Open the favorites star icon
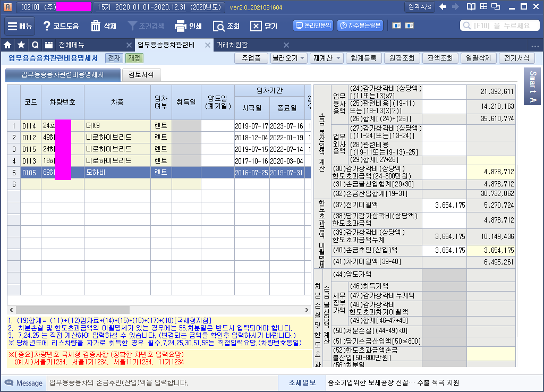This screenshot has width=544, height=392. coord(21,45)
